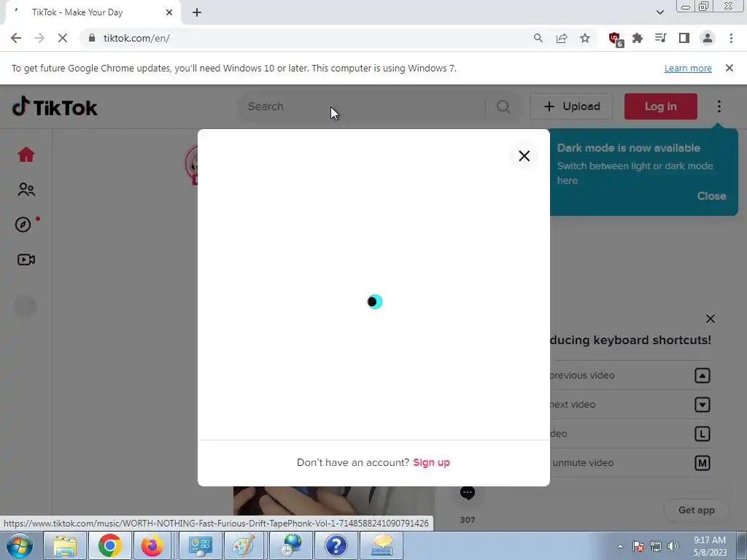Click Close in dark mode tooltip

[712, 195]
